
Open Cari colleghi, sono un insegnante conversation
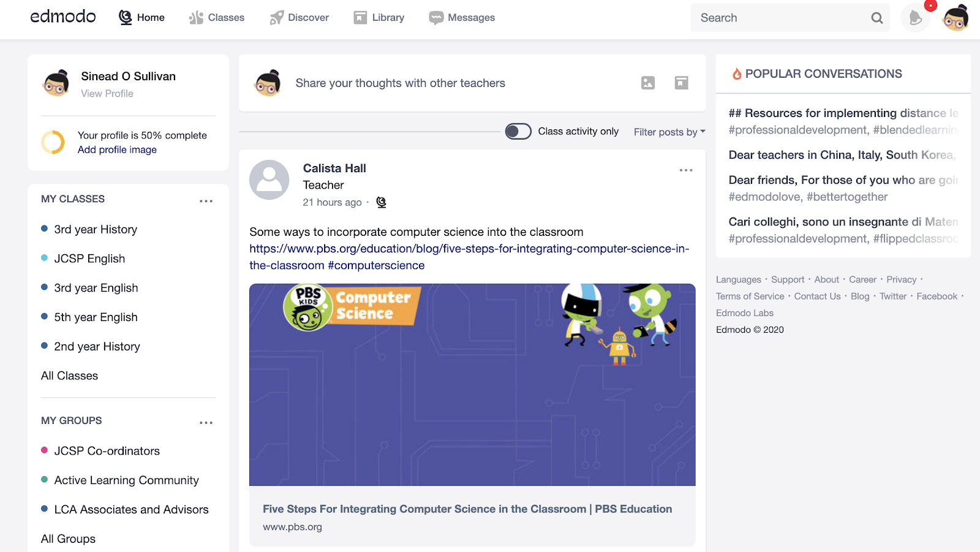[843, 222]
